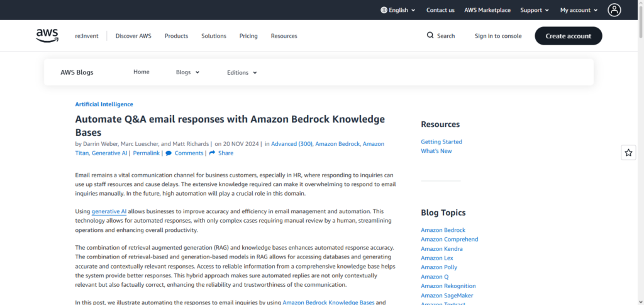Open the Editions dropdown menu
The width and height of the screenshot is (644, 305).
tap(242, 73)
